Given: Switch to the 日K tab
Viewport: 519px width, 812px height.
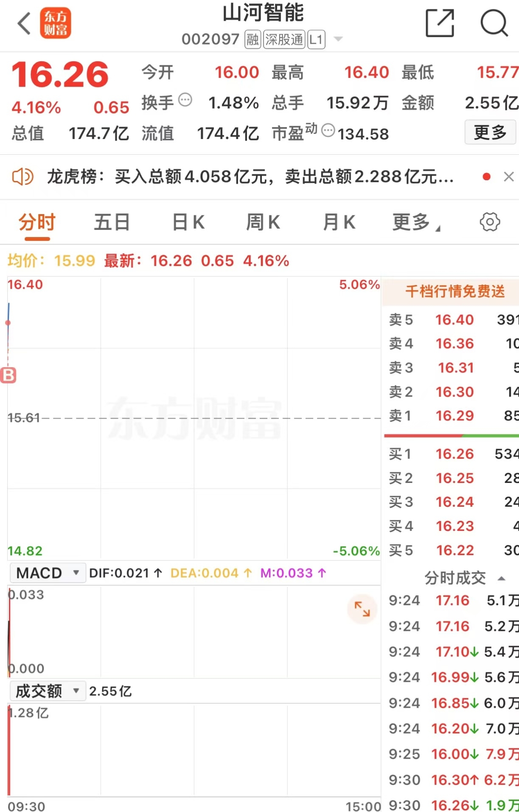Looking at the screenshot, I should pyautogui.click(x=188, y=222).
